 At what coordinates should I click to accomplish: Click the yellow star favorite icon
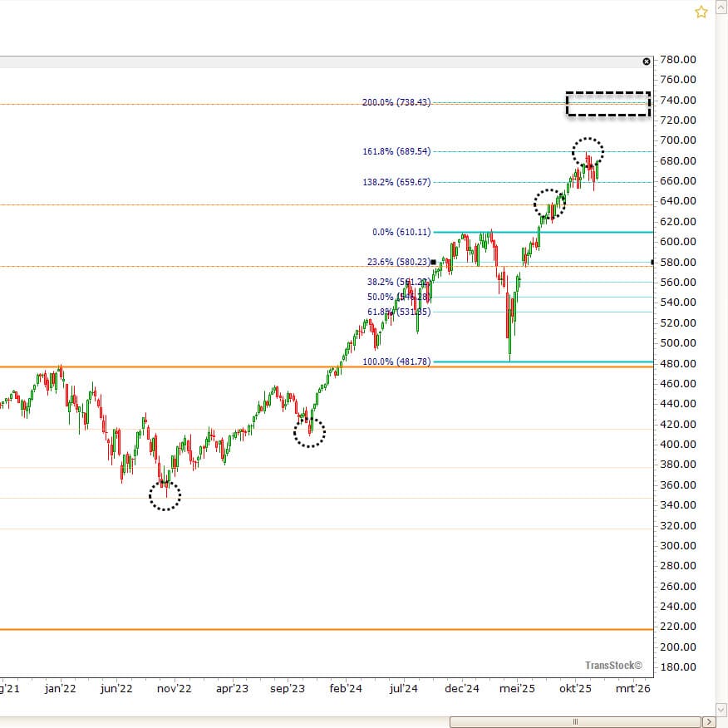point(701,12)
